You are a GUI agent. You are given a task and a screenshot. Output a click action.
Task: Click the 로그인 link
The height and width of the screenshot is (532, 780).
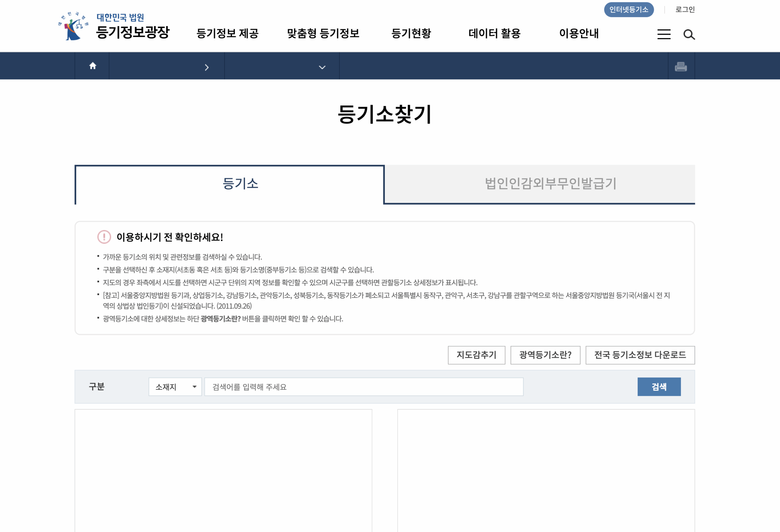click(x=686, y=10)
